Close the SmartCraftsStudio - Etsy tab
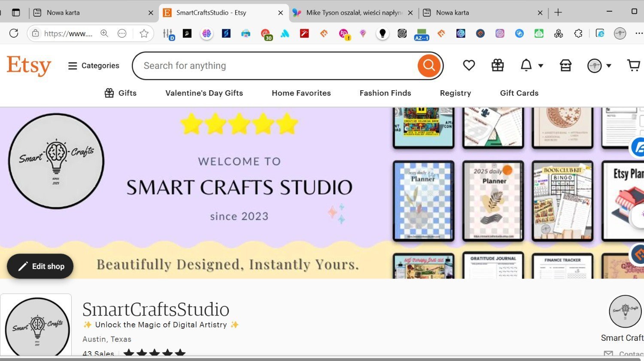 280,13
